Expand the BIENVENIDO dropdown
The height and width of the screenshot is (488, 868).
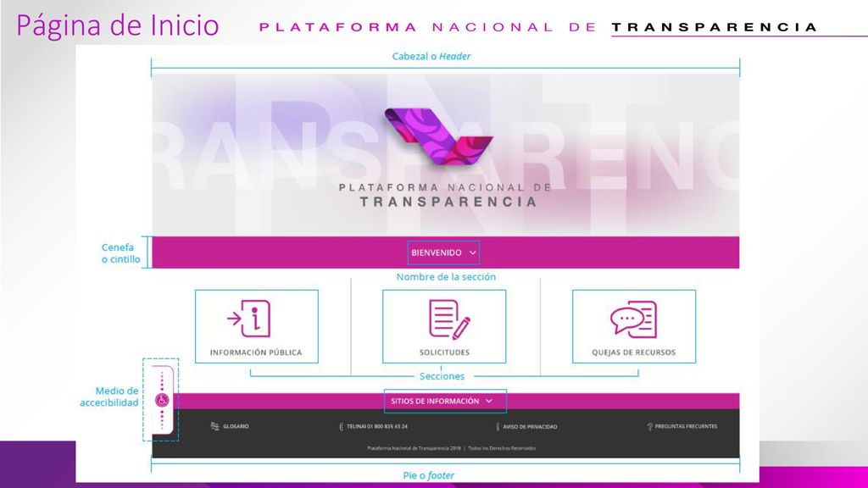point(443,252)
